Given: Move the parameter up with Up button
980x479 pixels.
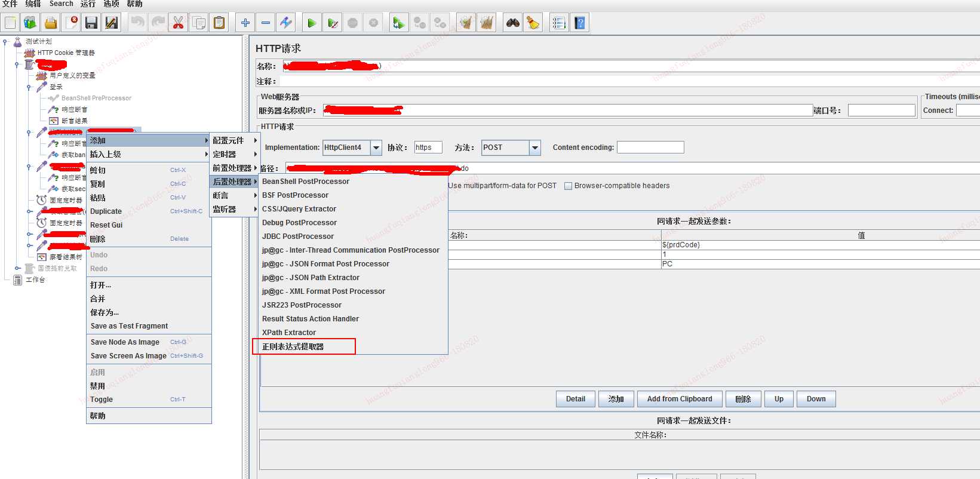Looking at the screenshot, I should (x=779, y=399).
